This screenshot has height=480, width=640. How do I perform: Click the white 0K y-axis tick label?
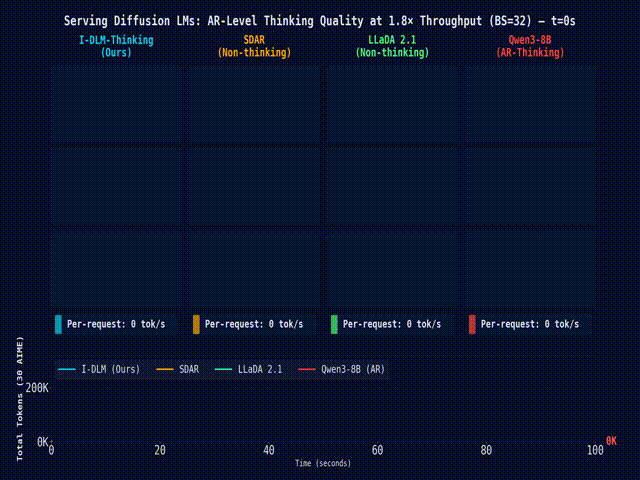[42, 442]
